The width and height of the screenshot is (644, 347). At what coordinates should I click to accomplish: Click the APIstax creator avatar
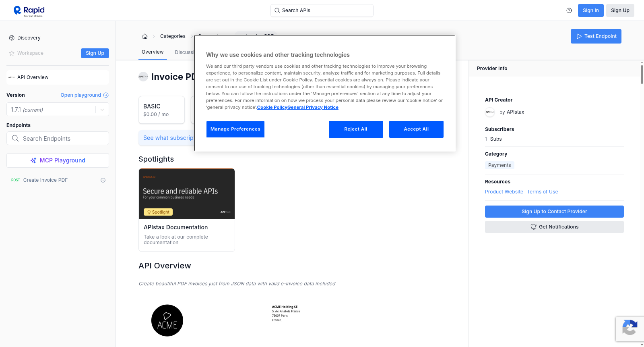490,112
